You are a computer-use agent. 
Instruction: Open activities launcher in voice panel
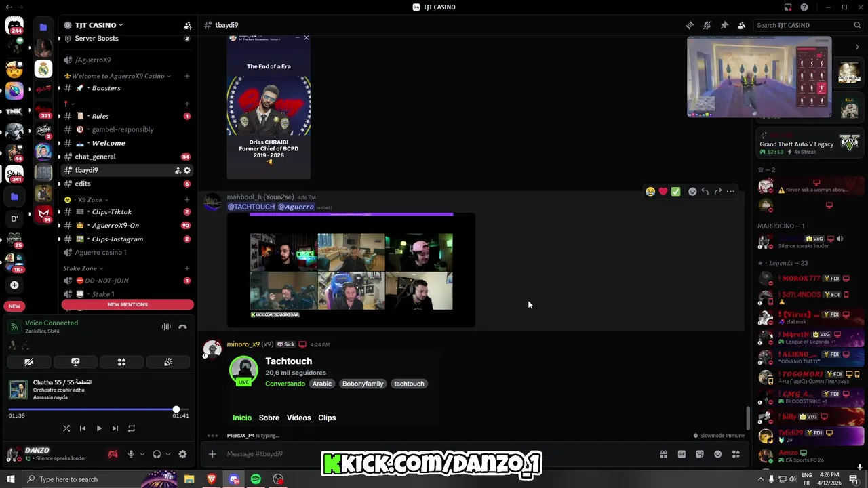coord(121,362)
